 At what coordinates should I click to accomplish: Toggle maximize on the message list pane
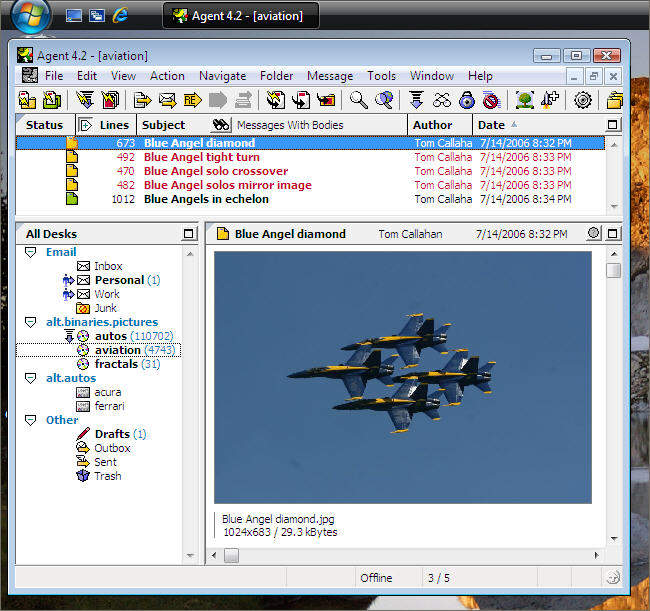[x=613, y=125]
